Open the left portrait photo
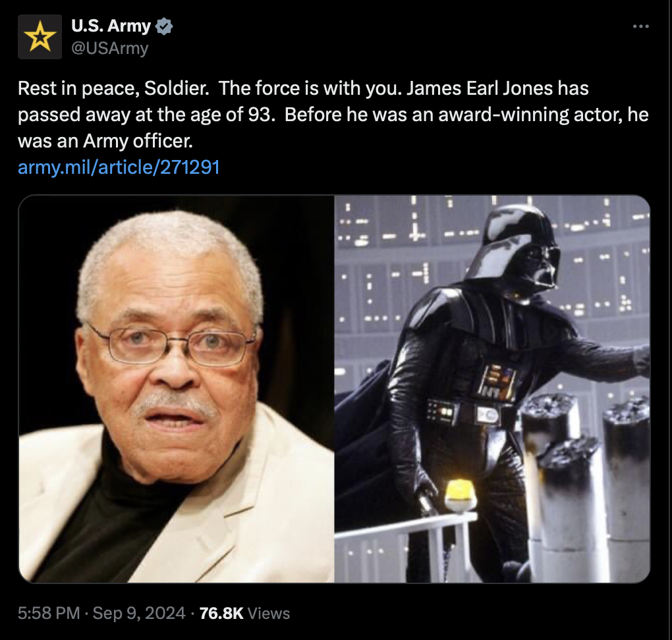 pos(177,389)
